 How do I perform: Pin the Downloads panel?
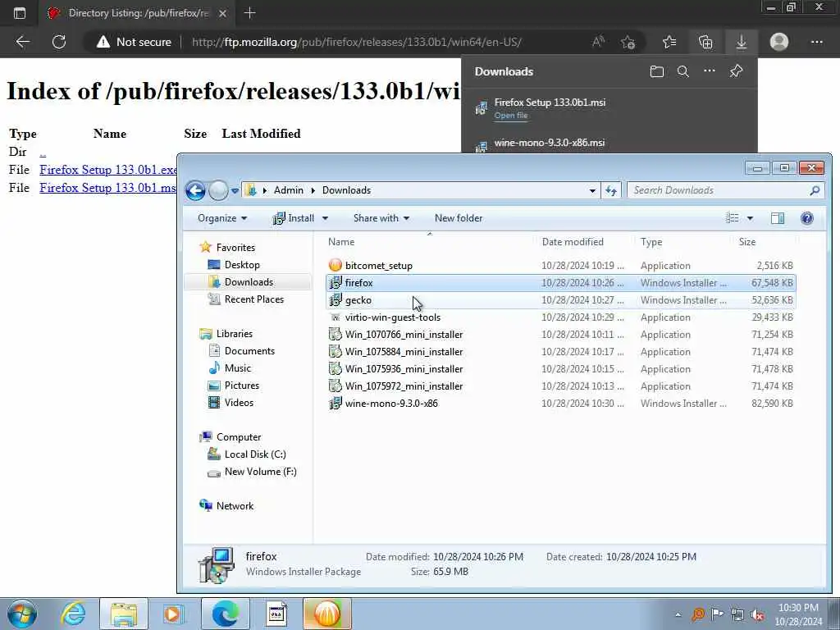coord(736,71)
